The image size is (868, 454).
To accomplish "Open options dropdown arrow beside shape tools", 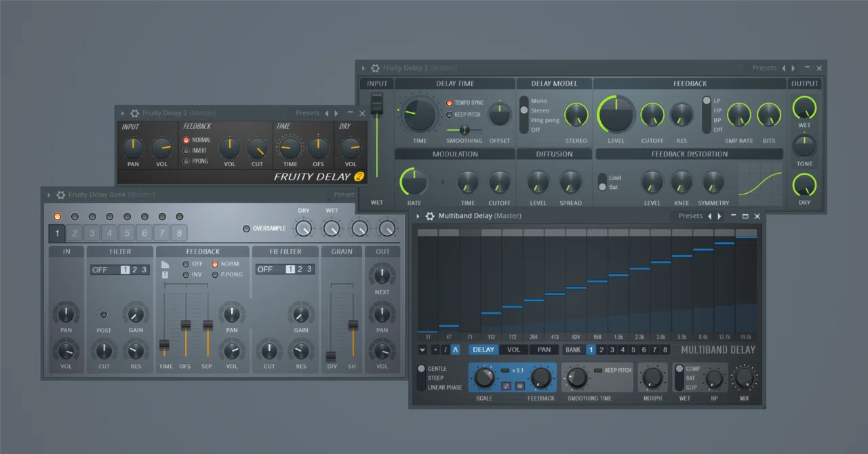I will 422,350.
